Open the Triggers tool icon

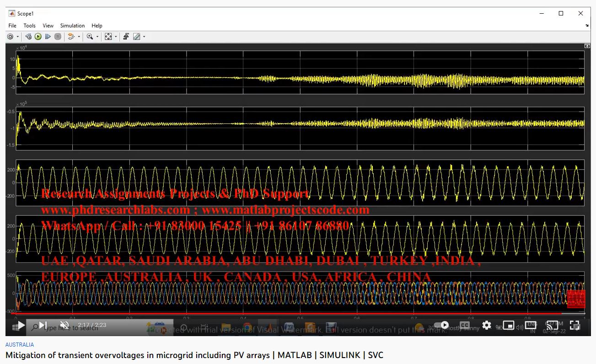[x=126, y=37]
